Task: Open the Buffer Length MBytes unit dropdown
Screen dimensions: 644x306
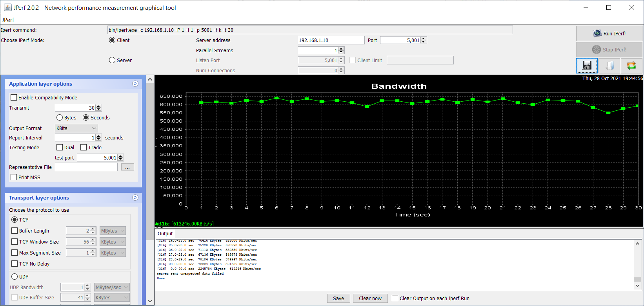Action: click(113, 231)
